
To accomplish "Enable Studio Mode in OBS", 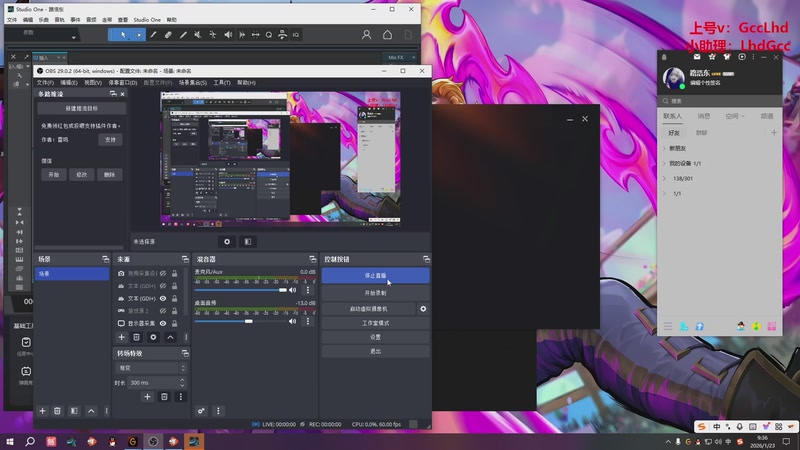I will tap(376, 323).
